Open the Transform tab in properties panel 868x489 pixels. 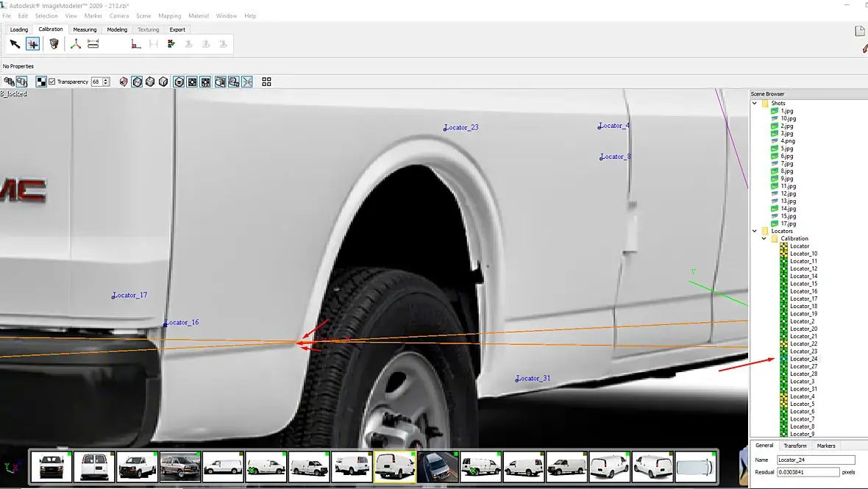[x=794, y=446]
